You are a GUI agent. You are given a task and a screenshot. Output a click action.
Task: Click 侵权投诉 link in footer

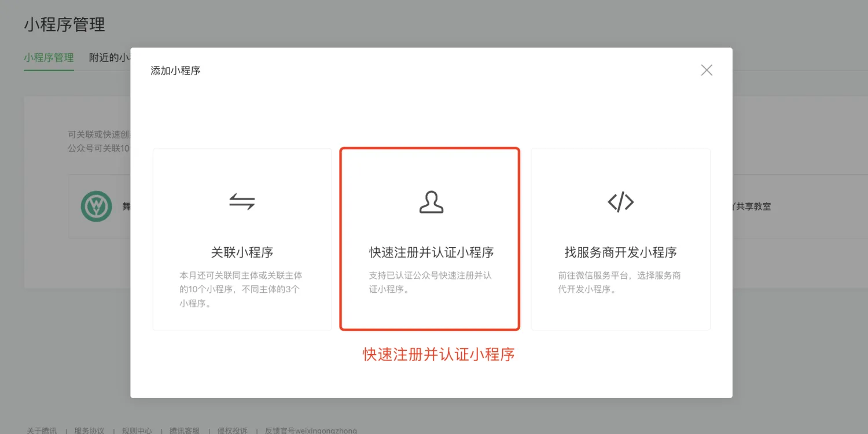tap(232, 431)
